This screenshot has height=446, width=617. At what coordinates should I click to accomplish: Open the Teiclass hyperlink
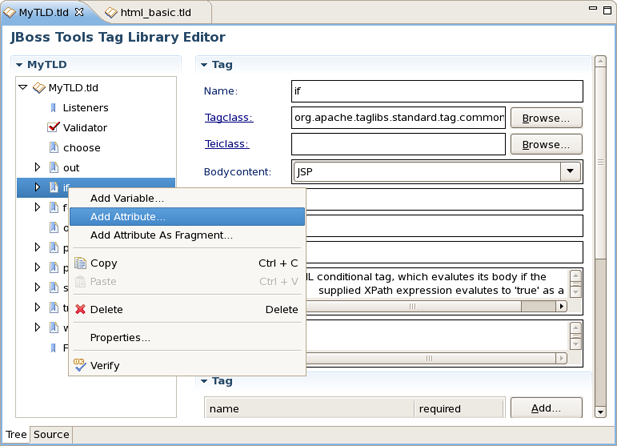click(x=227, y=144)
